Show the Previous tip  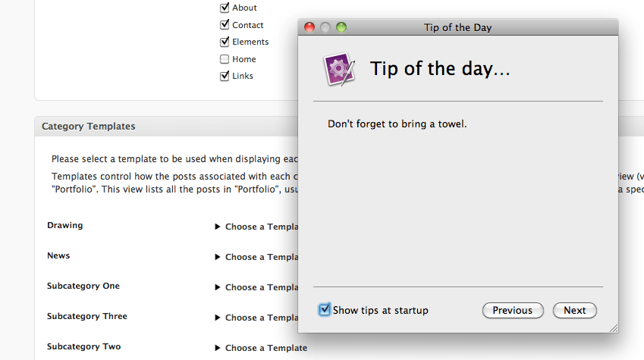coord(513,310)
